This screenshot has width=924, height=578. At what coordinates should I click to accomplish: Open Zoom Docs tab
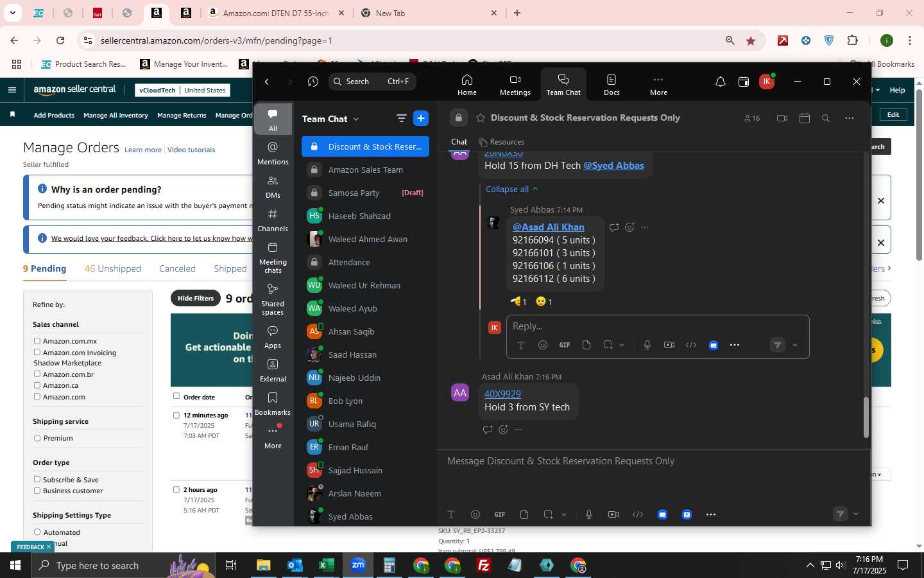tap(612, 84)
